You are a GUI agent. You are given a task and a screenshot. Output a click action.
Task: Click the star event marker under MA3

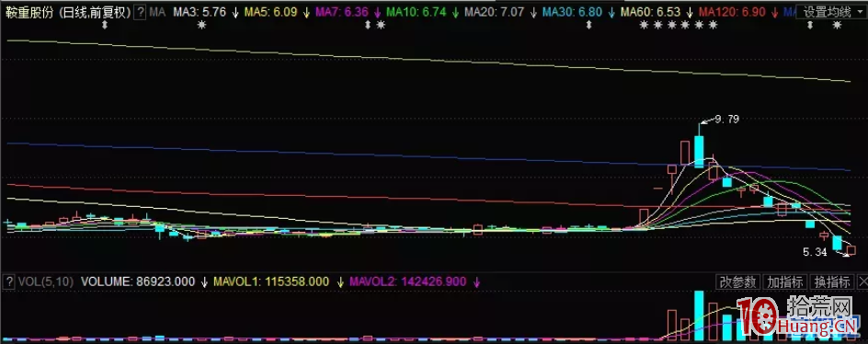(201, 25)
